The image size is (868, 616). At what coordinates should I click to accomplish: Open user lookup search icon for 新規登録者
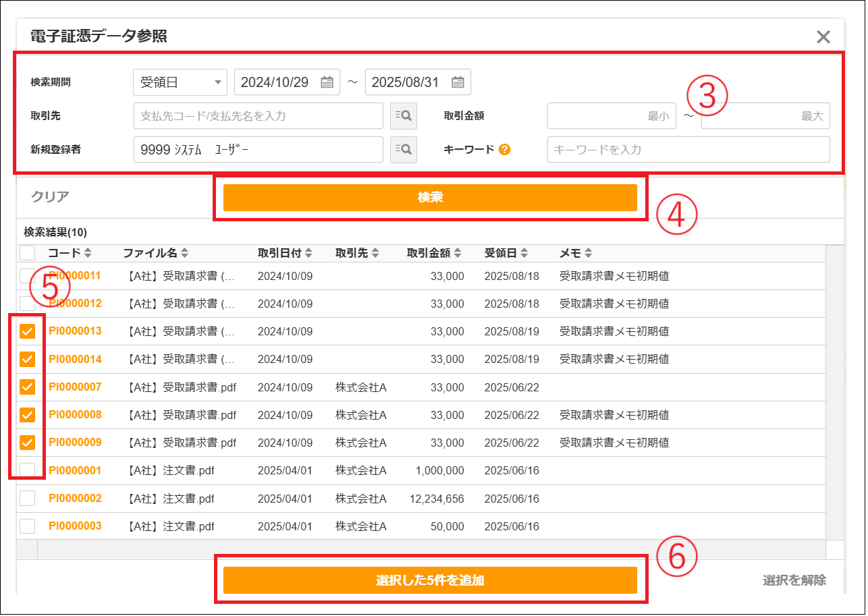[x=404, y=150]
